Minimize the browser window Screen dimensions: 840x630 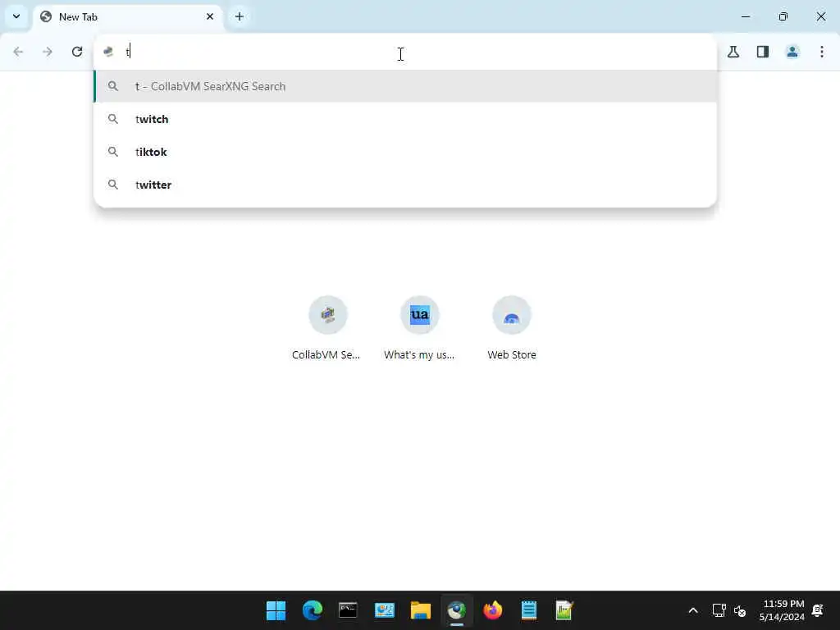pyautogui.click(x=746, y=16)
